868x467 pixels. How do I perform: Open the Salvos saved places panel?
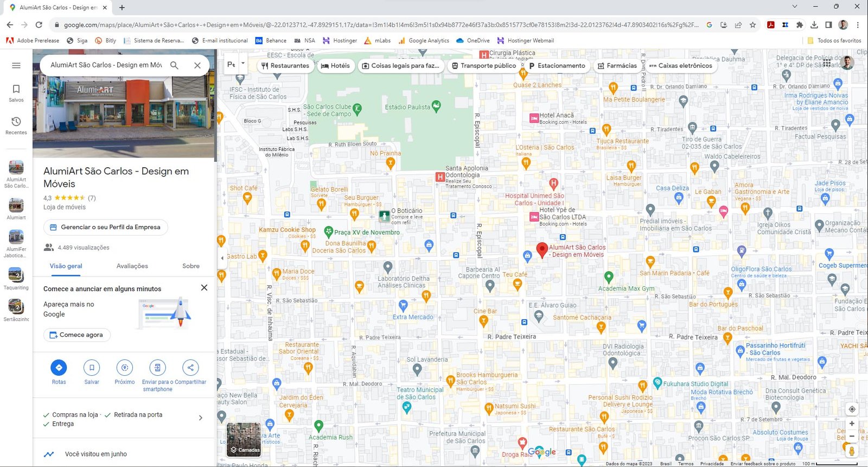(16, 93)
